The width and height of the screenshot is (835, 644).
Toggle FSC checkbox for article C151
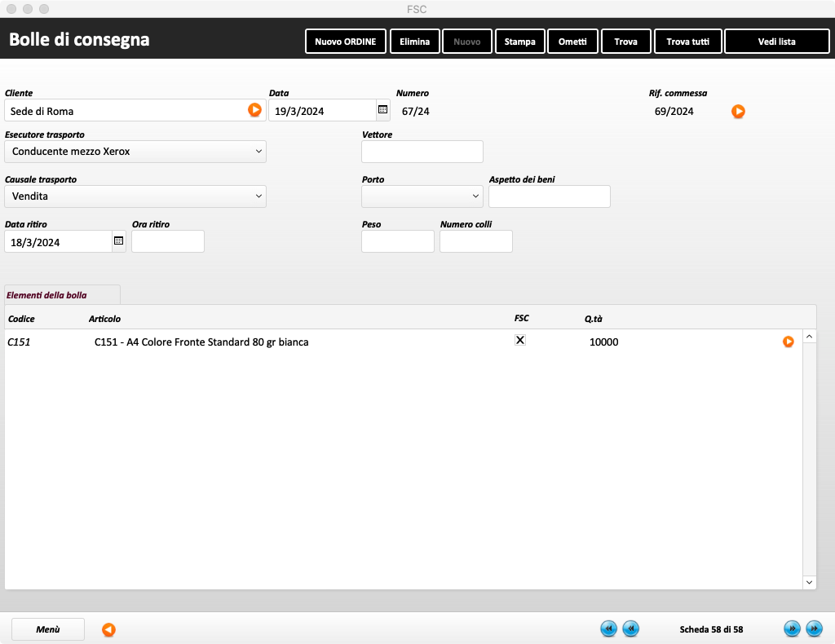tap(520, 340)
